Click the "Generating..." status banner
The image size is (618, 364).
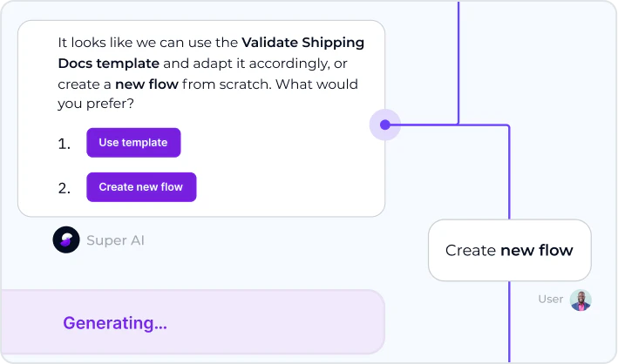192,323
